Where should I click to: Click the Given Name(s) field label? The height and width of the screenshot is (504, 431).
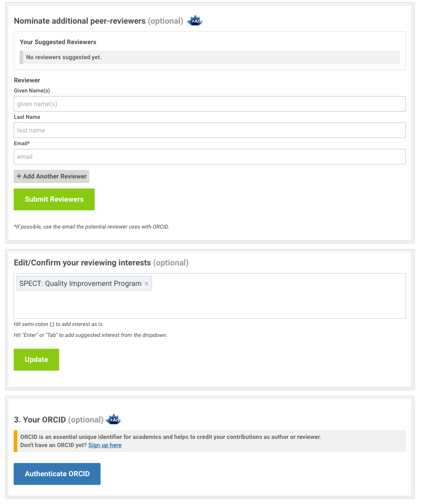click(32, 91)
